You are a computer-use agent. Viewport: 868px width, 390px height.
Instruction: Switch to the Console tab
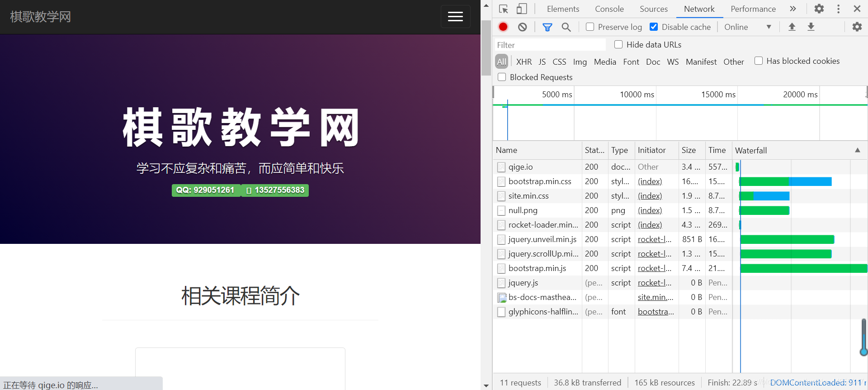pos(609,9)
